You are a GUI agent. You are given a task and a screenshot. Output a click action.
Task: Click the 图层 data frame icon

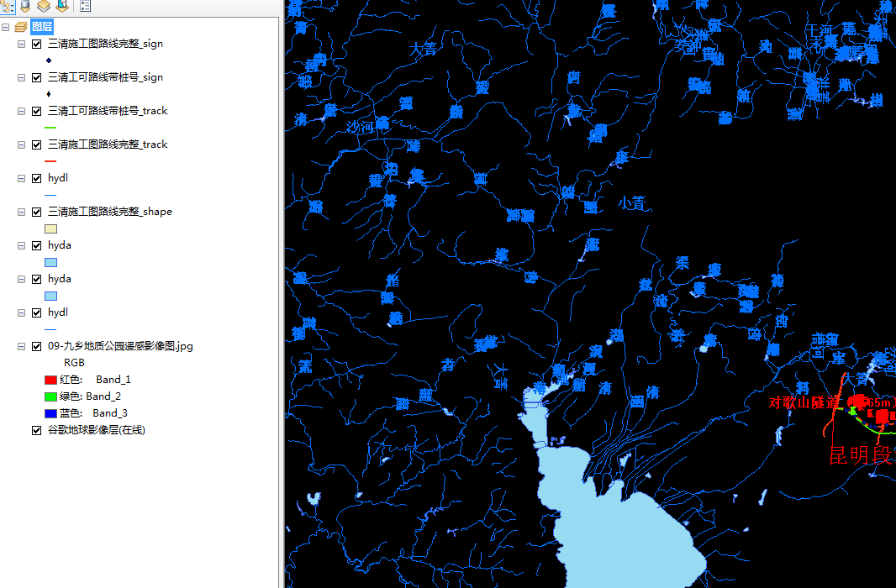pyautogui.click(x=21, y=27)
